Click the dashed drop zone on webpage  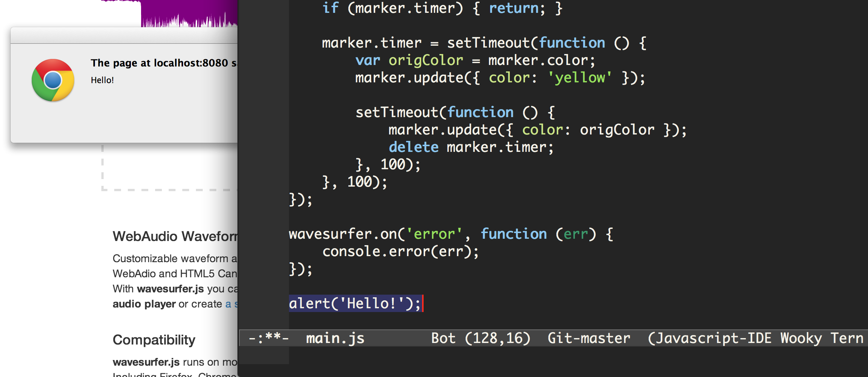[x=169, y=167]
